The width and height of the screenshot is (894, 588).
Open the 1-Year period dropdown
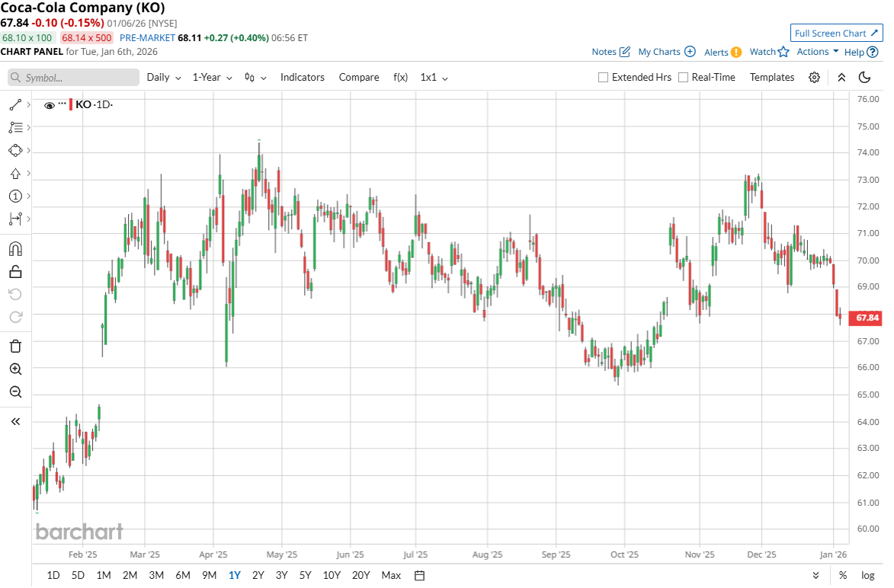[x=212, y=78]
